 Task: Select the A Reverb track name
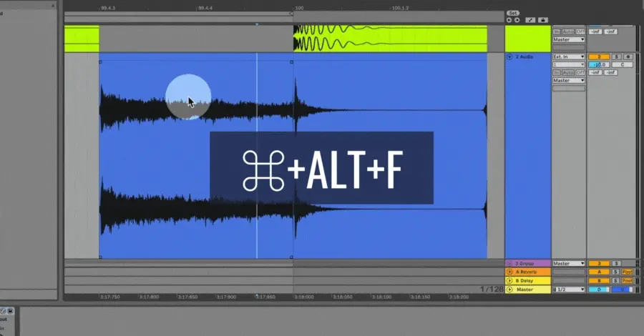526,272
